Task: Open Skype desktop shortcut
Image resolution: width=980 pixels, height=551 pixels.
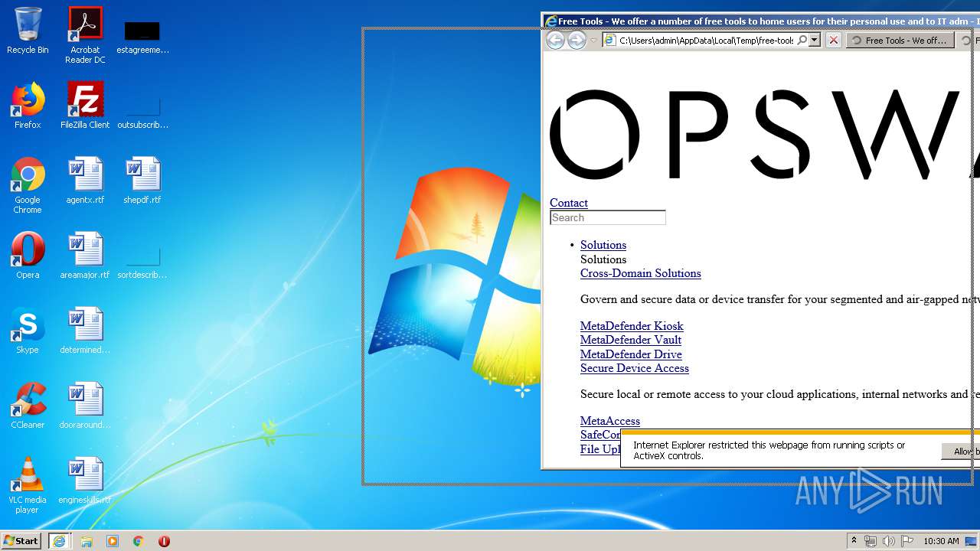Action: (x=28, y=331)
